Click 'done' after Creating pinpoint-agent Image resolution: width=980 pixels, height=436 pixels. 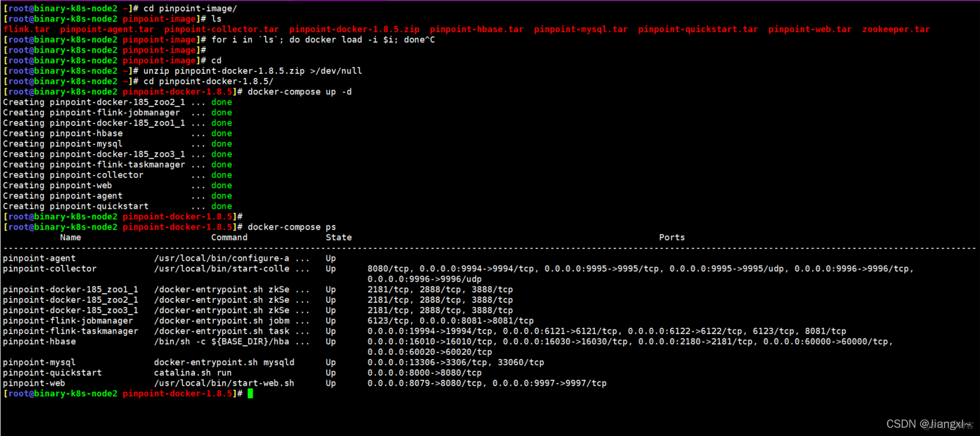222,196
